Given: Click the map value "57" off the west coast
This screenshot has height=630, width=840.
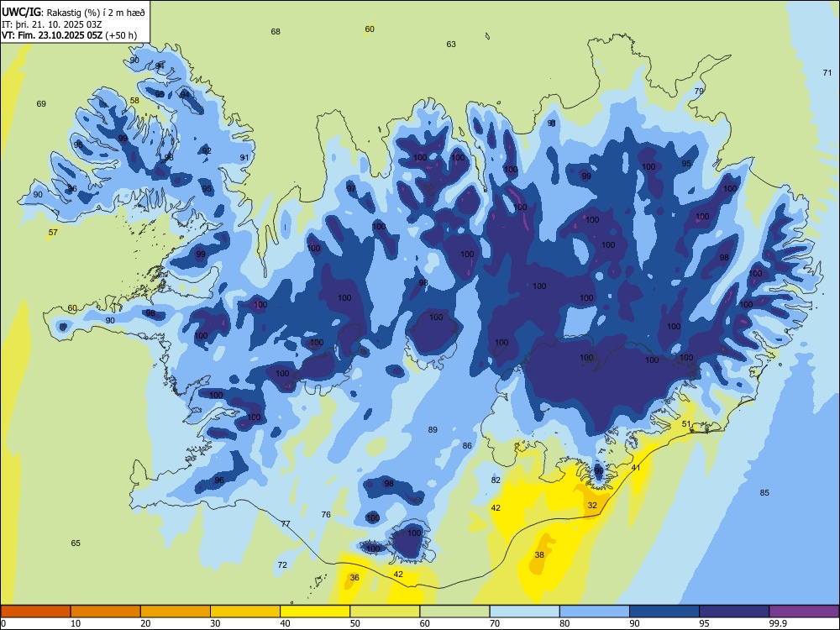Looking at the screenshot, I should (x=53, y=232).
